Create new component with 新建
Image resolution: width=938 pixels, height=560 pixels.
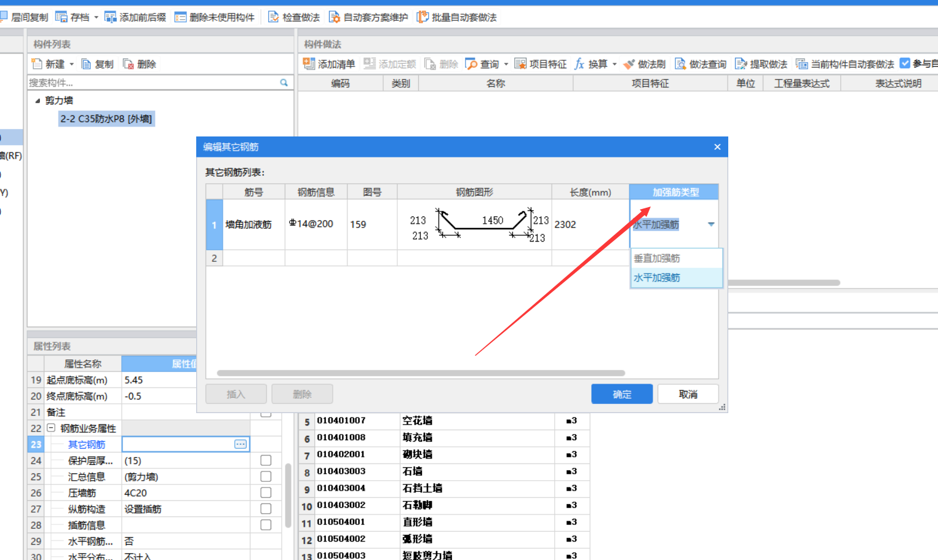tap(48, 64)
